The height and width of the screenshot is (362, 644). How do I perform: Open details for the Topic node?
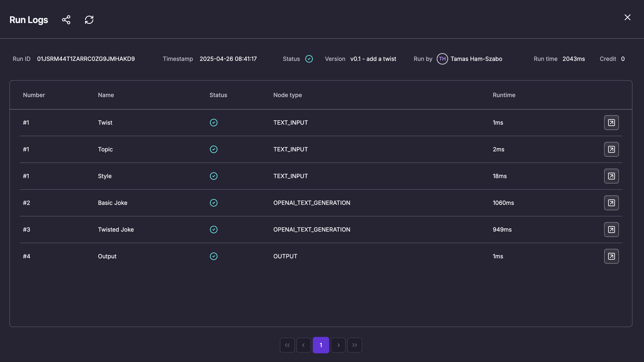click(611, 149)
